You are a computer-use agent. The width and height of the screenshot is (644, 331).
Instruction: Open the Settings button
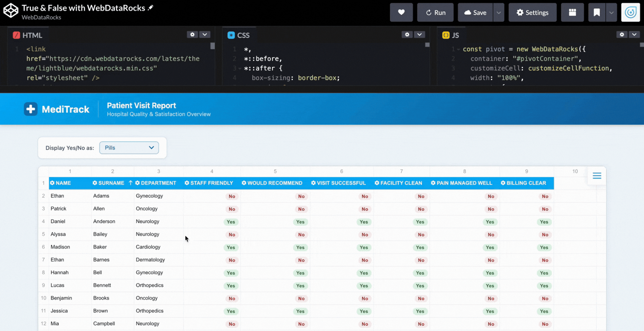coord(532,12)
